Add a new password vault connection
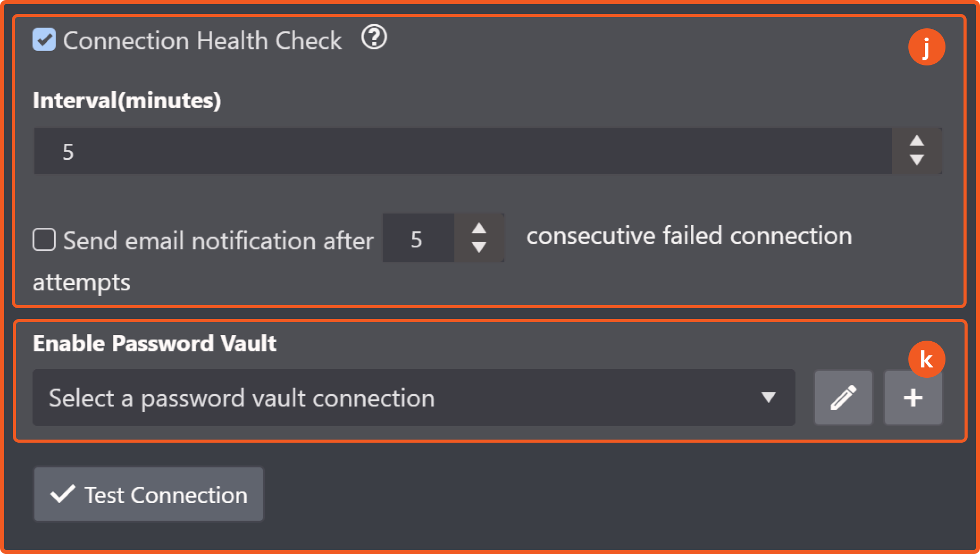The image size is (980, 554). coord(913,398)
